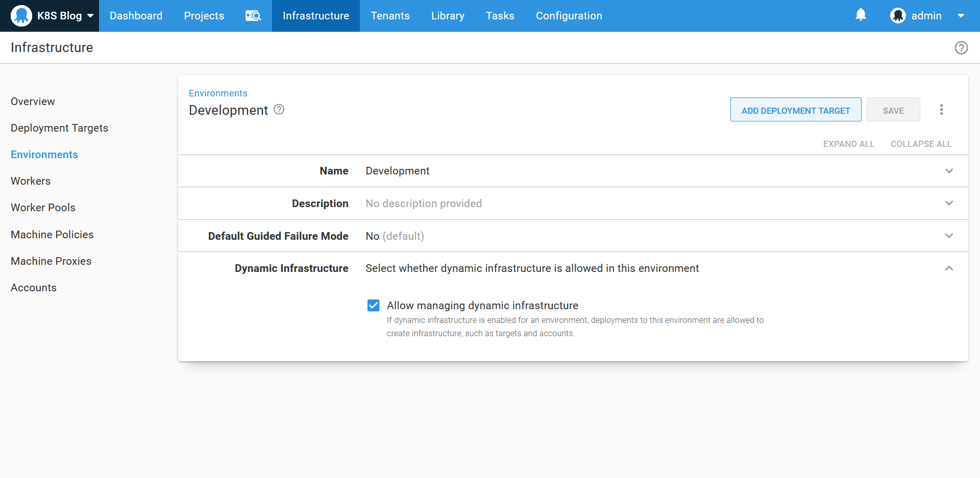Screen dimensions: 980x478
Task: Expand the Description section
Action: click(949, 203)
